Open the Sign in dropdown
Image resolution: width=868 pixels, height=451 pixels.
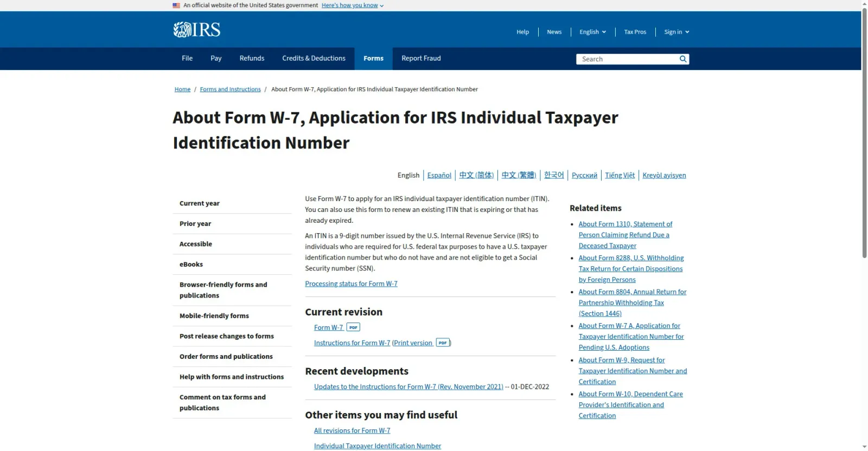point(676,32)
